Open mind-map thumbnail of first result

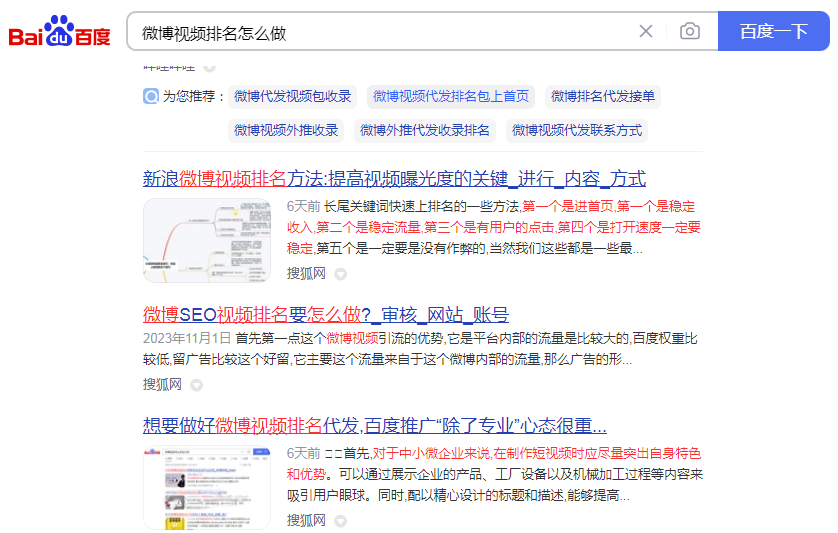207,241
